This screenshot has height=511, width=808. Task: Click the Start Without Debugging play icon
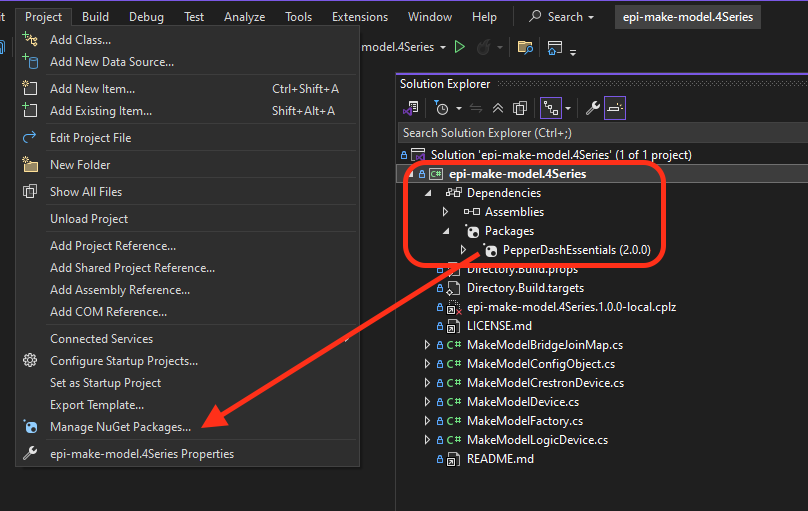460,47
